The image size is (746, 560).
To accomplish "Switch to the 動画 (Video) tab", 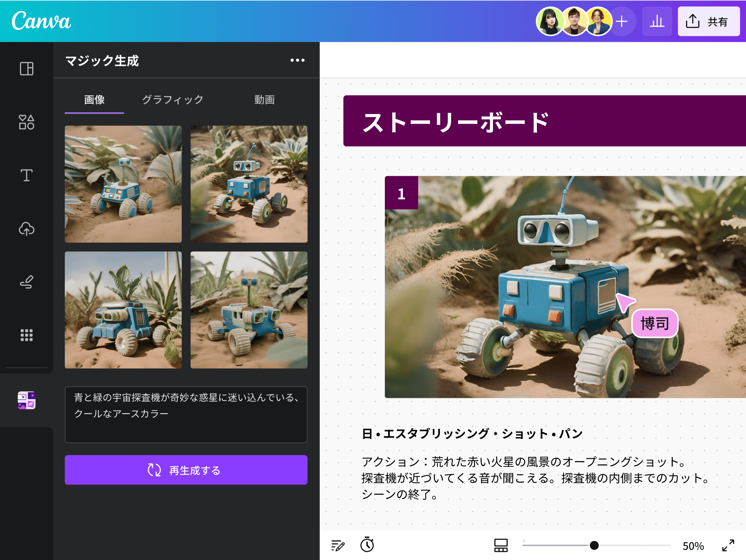I will click(263, 99).
